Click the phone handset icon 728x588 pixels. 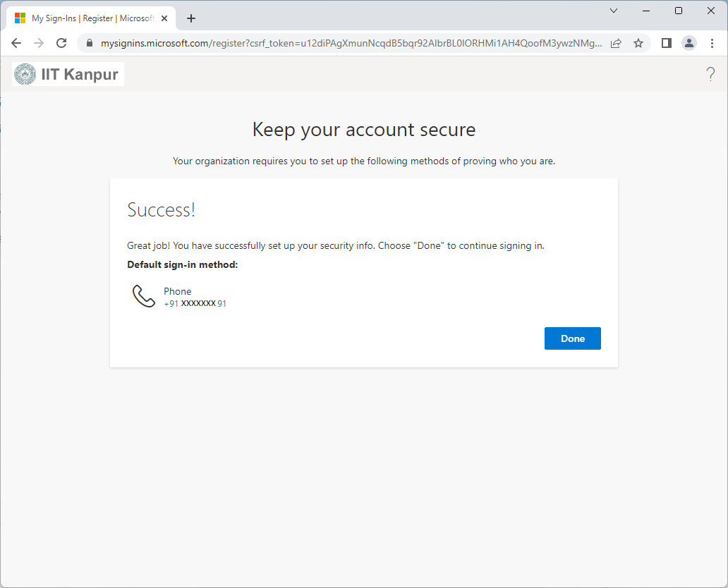143,296
